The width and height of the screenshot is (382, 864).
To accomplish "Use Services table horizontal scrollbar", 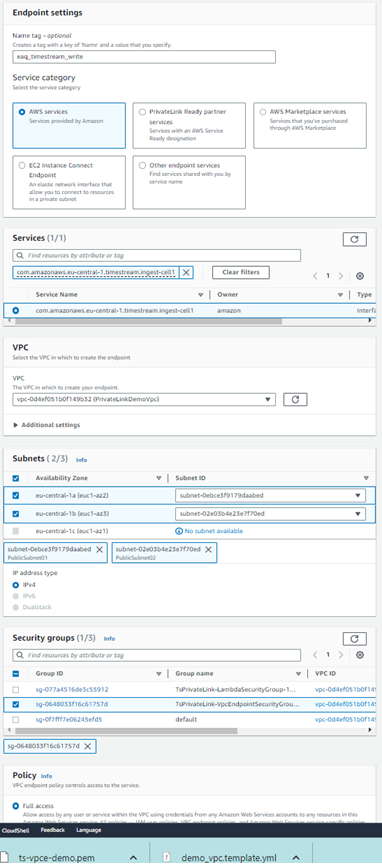I will (149, 321).
